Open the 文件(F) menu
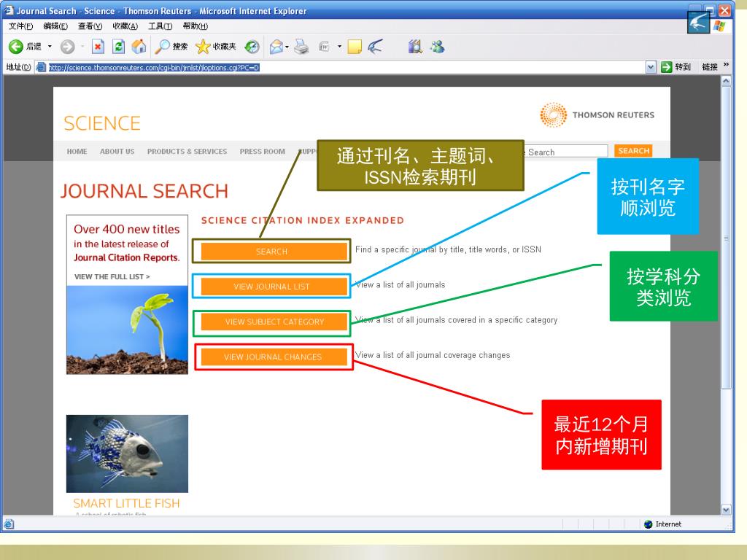 tap(20, 26)
